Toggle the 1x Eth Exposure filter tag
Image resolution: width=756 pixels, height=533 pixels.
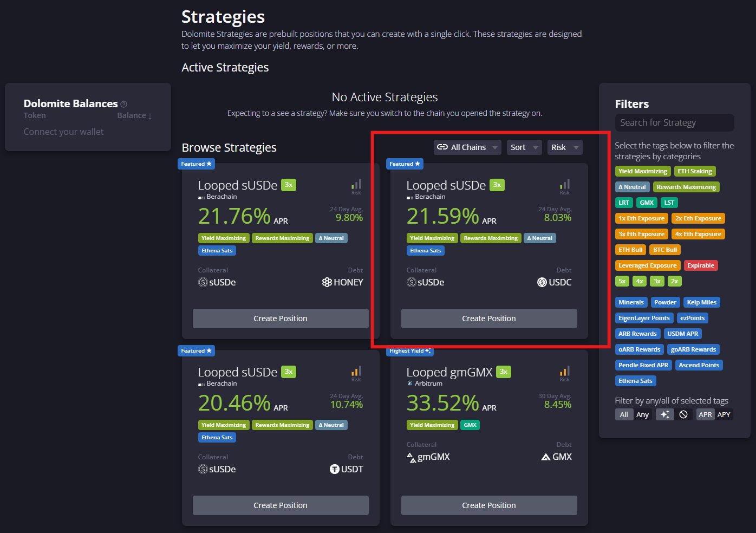641,218
